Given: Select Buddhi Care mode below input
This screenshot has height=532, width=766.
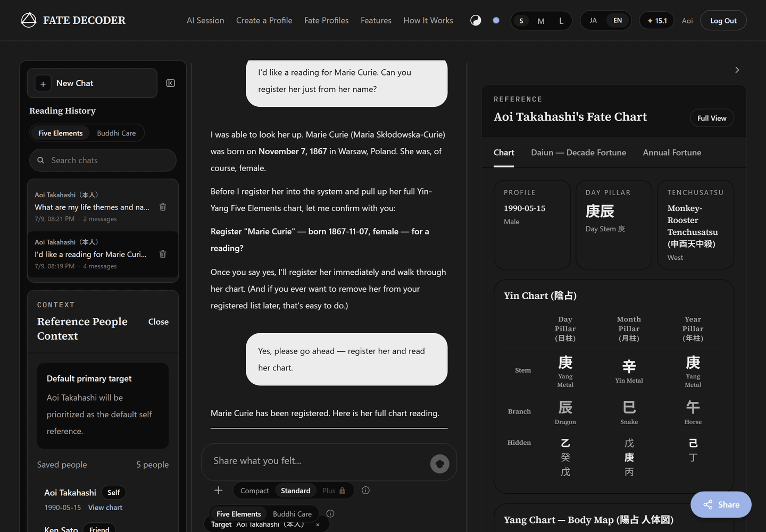Looking at the screenshot, I should (293, 514).
